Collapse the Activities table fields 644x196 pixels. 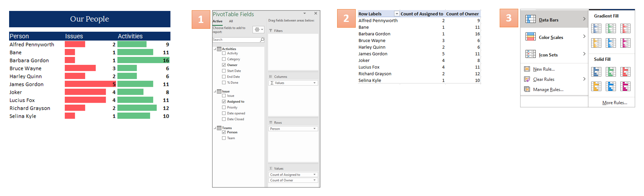[215, 48]
